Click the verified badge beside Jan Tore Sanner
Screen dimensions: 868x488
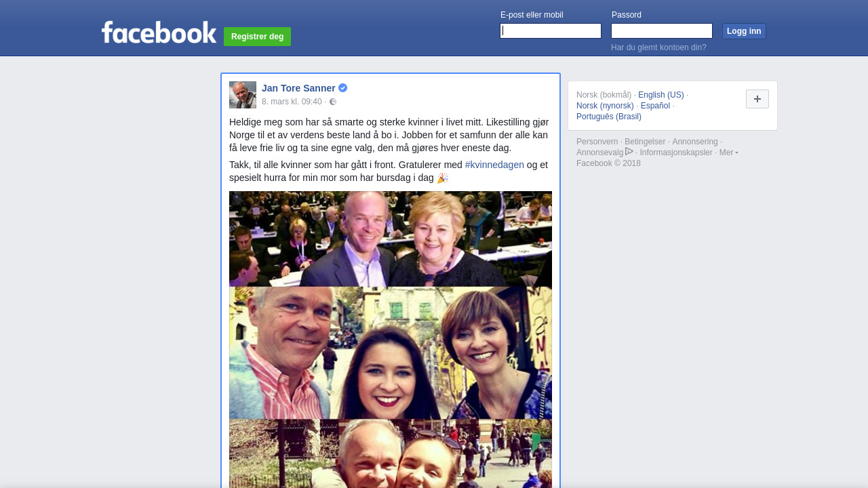click(x=342, y=88)
